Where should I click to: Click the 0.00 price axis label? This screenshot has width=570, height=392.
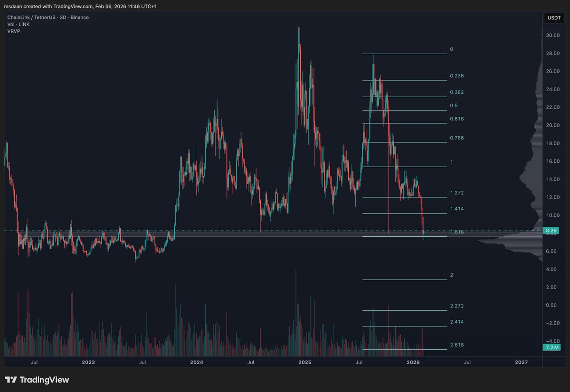click(551, 305)
